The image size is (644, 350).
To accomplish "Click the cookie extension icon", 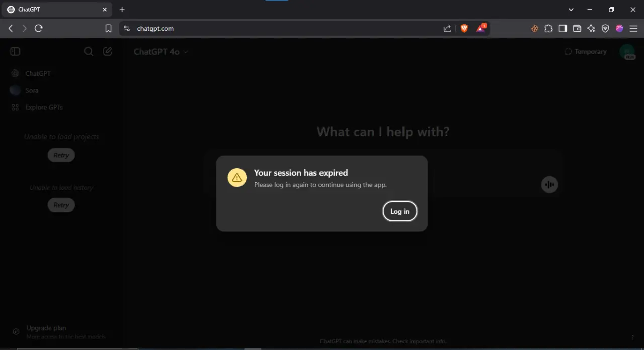I will (x=535, y=29).
